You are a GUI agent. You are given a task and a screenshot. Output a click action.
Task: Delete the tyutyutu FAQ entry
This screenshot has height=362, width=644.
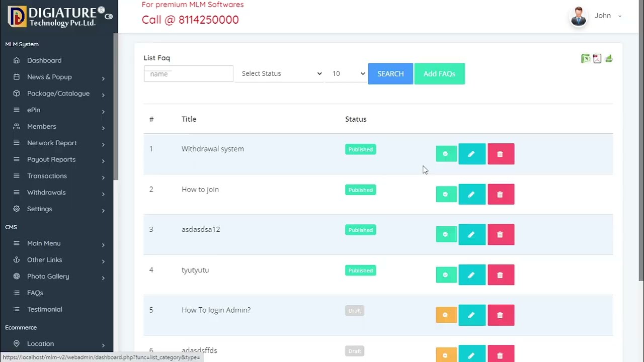pos(501,275)
